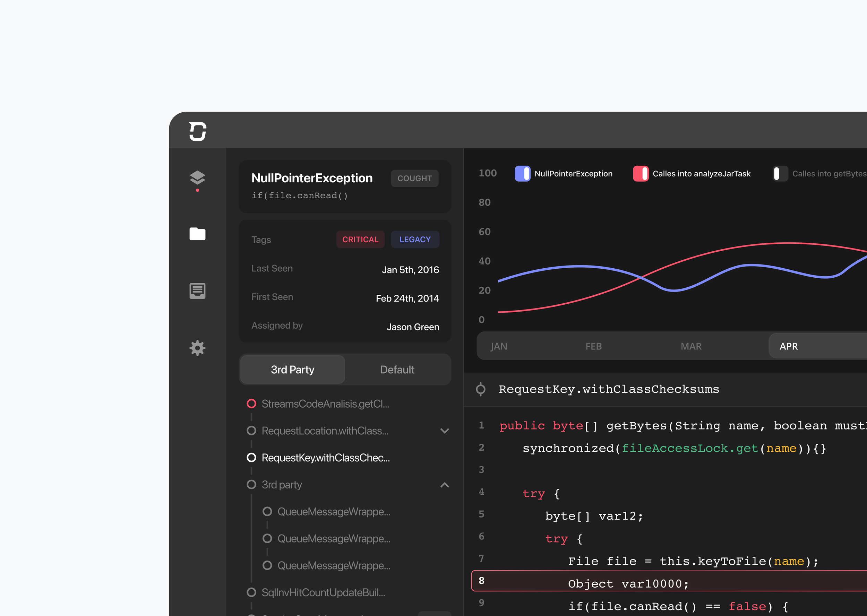
Task: Click red circle marker next to StreamsCodeAnalisis
Action: pos(251,404)
